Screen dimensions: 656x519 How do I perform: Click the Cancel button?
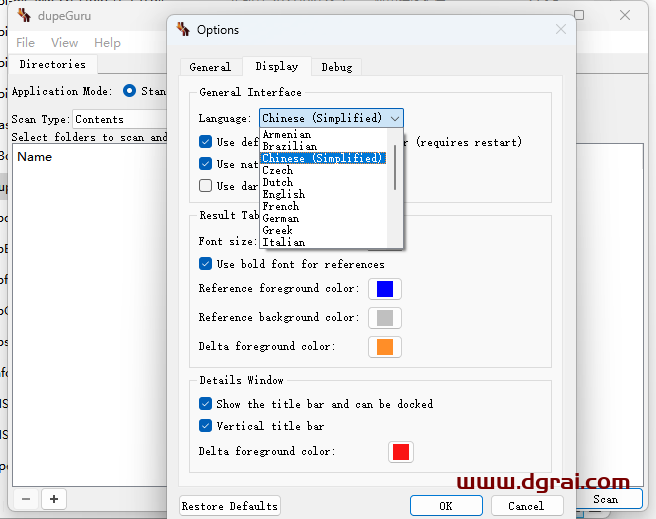(x=526, y=506)
